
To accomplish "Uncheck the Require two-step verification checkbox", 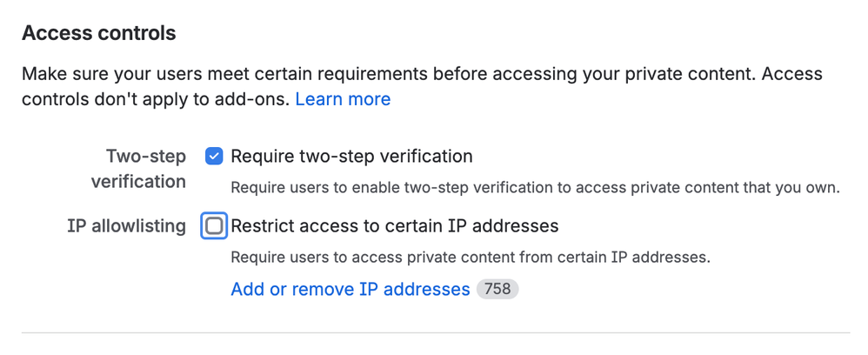I will (214, 157).
